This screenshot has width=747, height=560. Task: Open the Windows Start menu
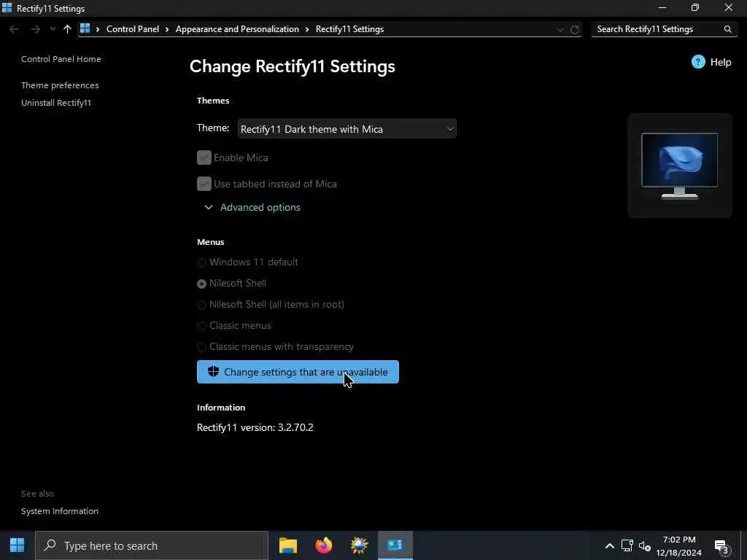tap(18, 545)
